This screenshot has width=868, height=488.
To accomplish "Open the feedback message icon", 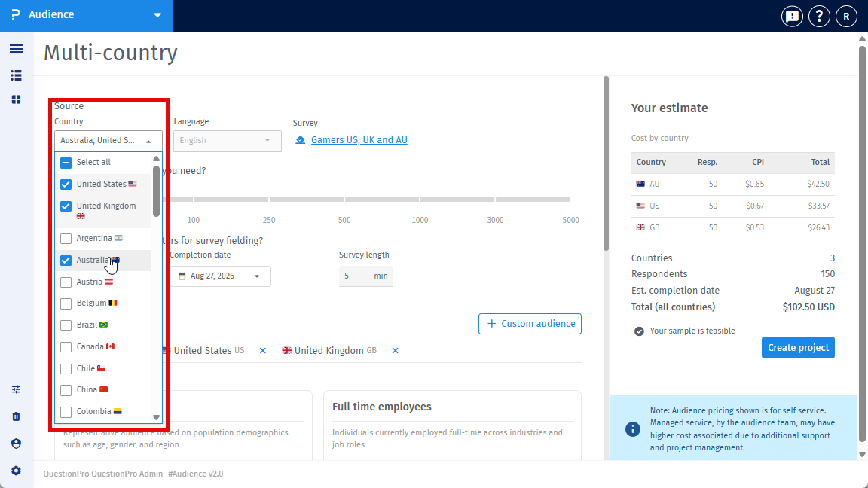I will pos(792,16).
